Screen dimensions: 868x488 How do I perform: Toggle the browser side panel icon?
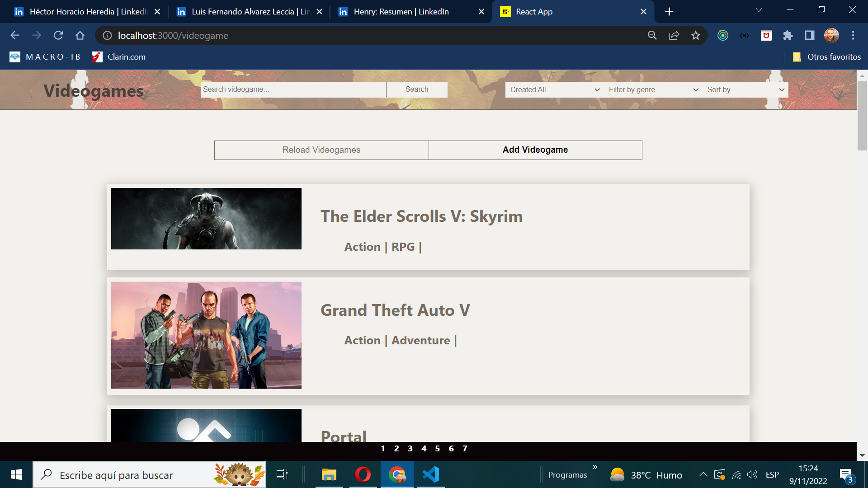(x=809, y=35)
